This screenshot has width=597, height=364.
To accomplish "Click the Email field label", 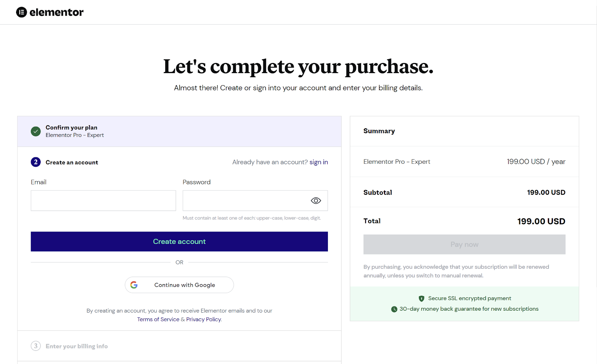I will (x=38, y=182).
